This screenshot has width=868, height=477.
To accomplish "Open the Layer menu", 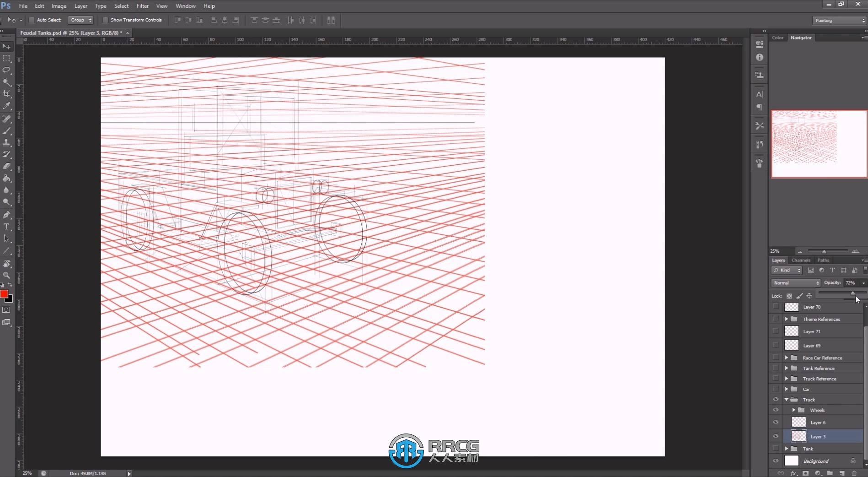I will (x=81, y=6).
